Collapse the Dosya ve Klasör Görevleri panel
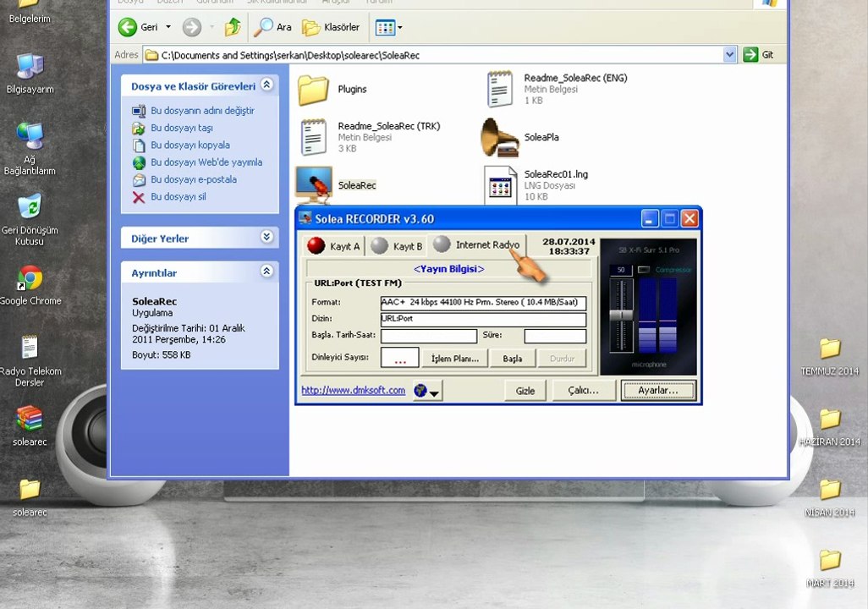Screen dimensions: 868x609 coord(266,85)
